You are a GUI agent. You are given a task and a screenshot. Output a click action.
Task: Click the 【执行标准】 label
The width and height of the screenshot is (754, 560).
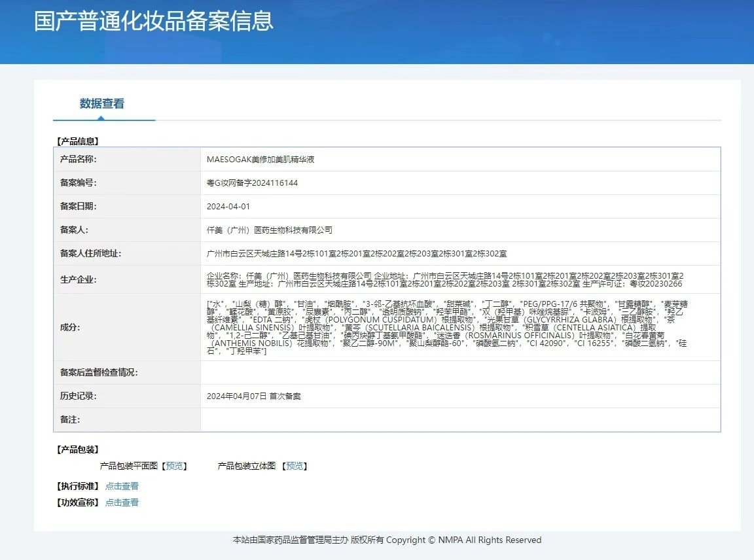tap(77, 486)
